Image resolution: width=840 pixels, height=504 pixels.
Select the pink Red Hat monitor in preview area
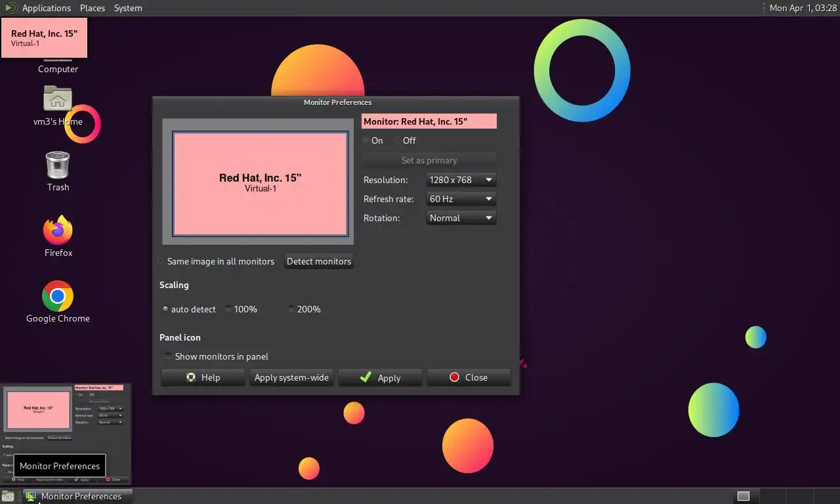[x=260, y=184]
